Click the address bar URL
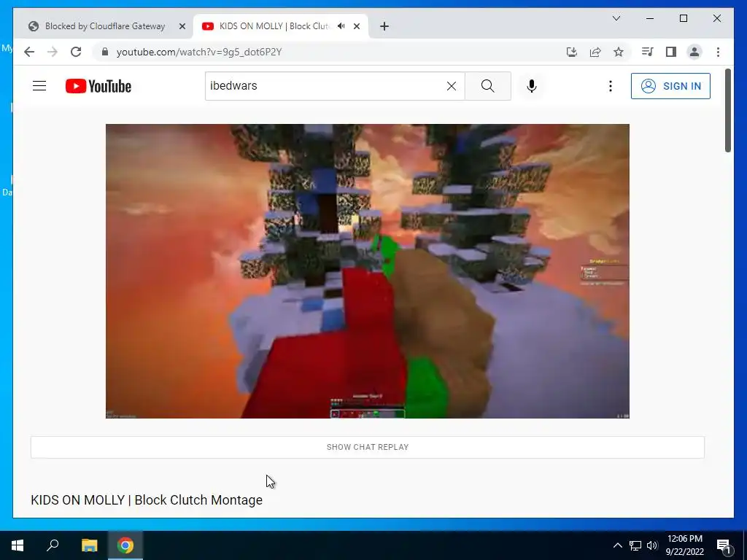Viewport: 747px width, 560px height. point(199,52)
